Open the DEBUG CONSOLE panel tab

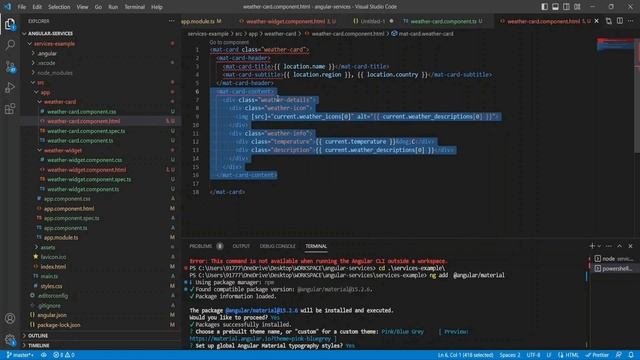[x=278, y=246]
